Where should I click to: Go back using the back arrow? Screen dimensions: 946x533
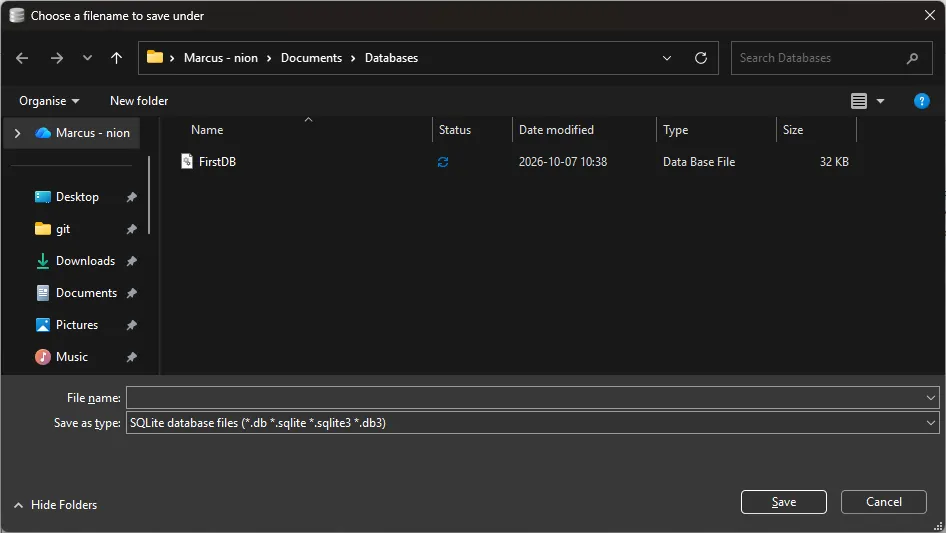click(x=22, y=58)
